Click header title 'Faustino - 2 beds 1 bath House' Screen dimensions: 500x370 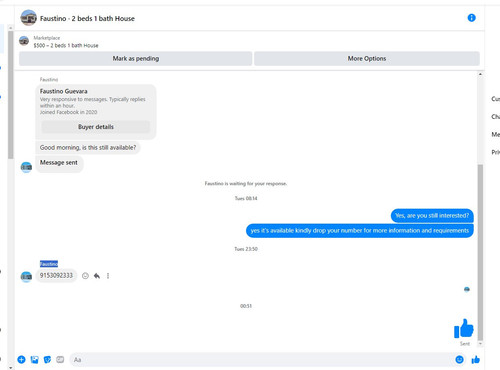[87, 19]
